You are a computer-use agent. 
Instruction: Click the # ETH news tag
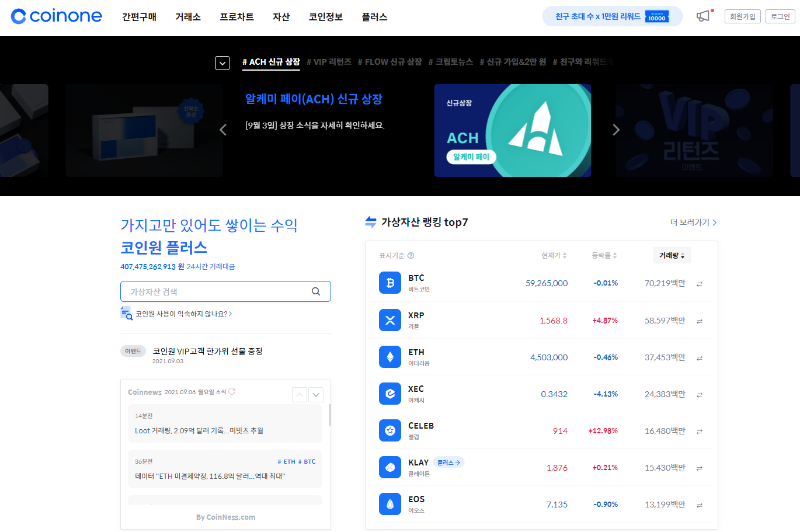pyautogui.click(x=287, y=461)
